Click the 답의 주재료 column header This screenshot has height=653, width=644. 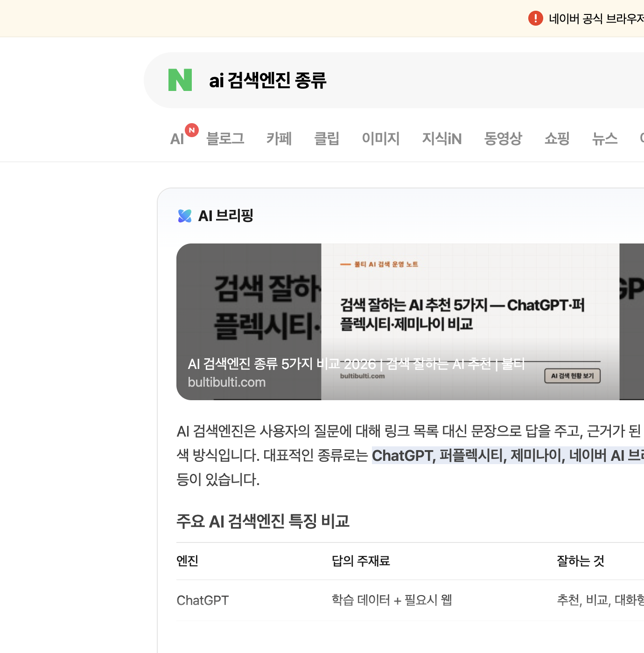(x=361, y=561)
